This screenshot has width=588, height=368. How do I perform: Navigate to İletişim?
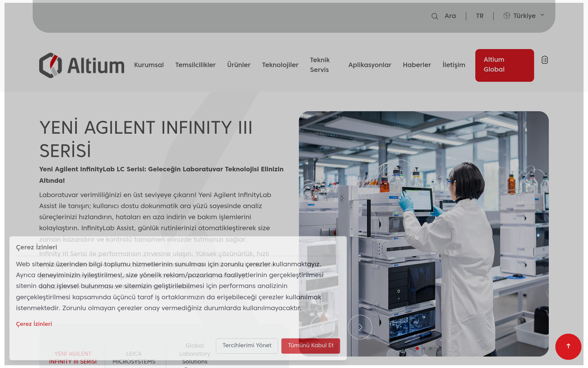pos(454,65)
